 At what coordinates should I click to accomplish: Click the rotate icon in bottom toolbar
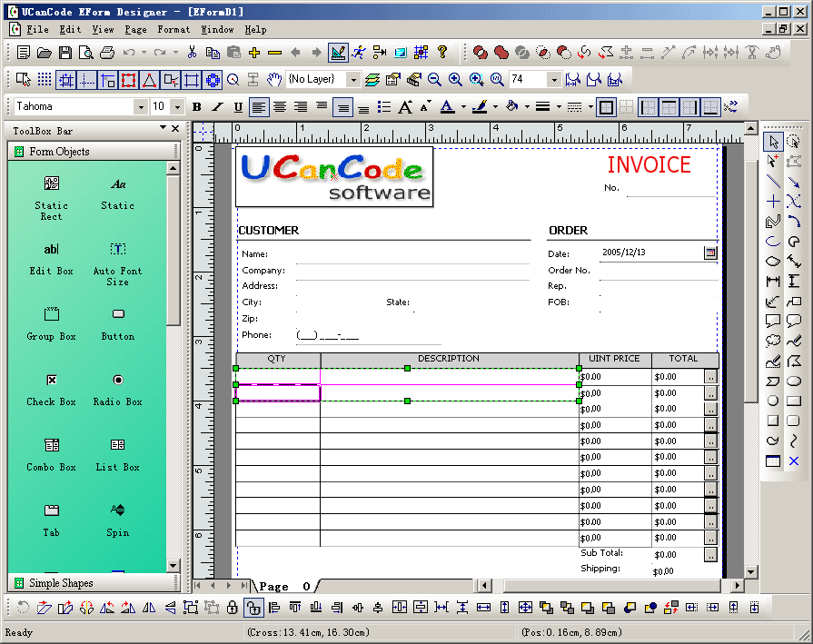23,607
